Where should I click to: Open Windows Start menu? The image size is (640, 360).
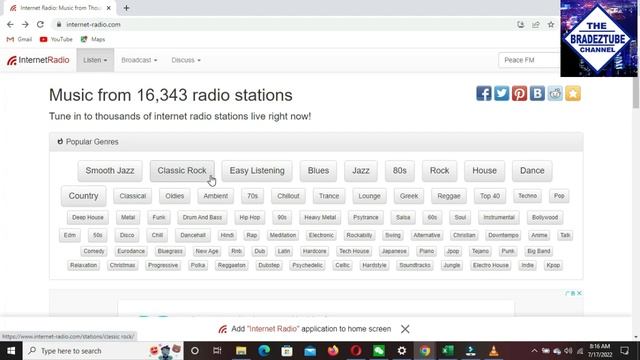tap(11, 351)
